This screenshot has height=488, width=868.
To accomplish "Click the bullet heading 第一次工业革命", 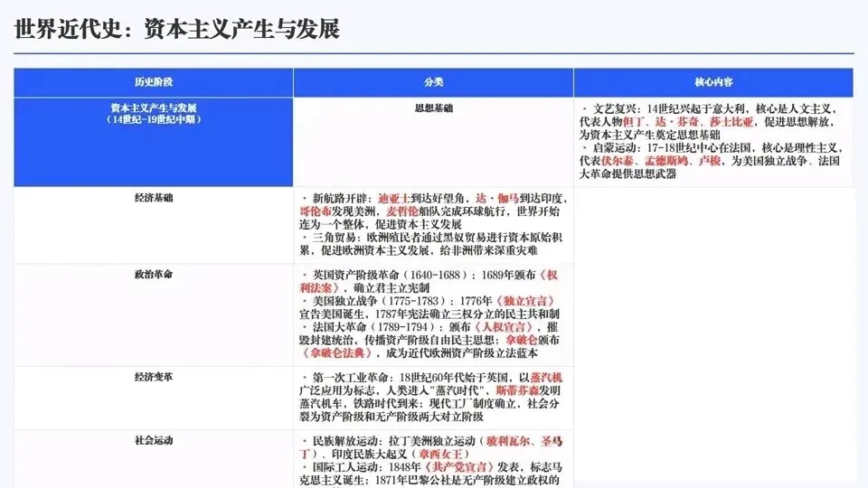I will tap(351, 378).
